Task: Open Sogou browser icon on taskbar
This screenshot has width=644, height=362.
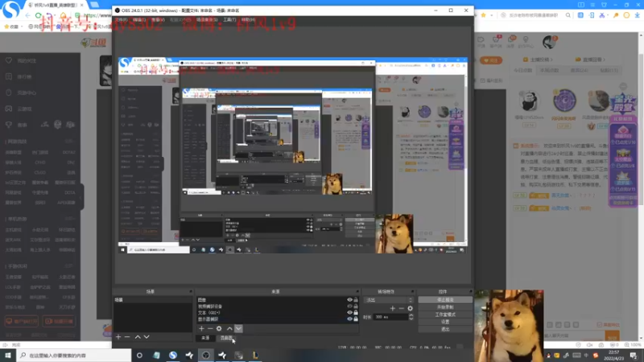Action: pyautogui.click(x=173, y=355)
